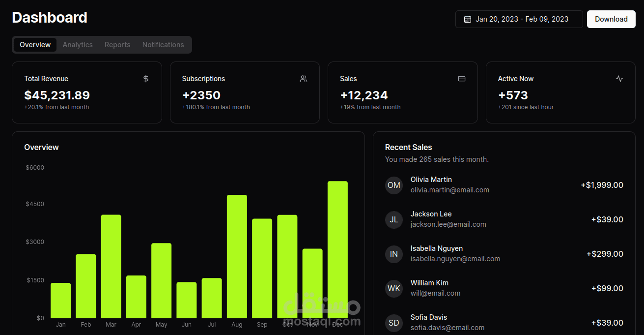Screen dimensions: 644x335
Task: Click the $4500 y-axis label
Action: pyautogui.click(x=35, y=204)
